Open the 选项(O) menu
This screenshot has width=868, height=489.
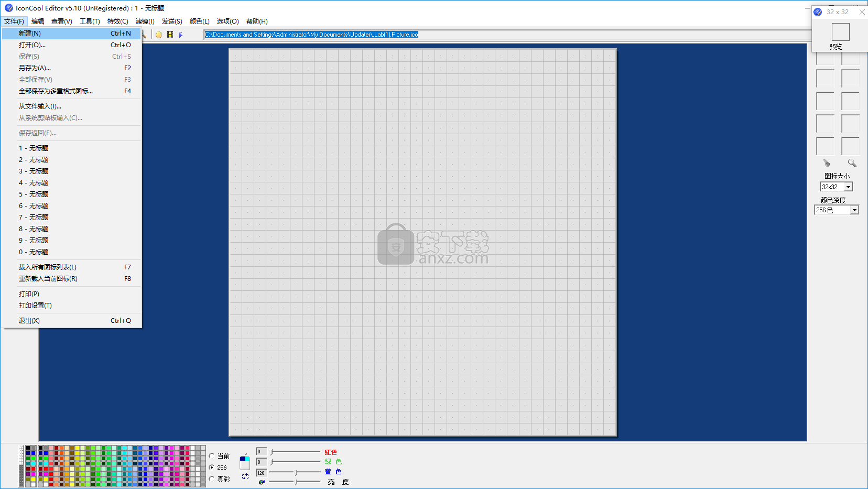tap(228, 21)
